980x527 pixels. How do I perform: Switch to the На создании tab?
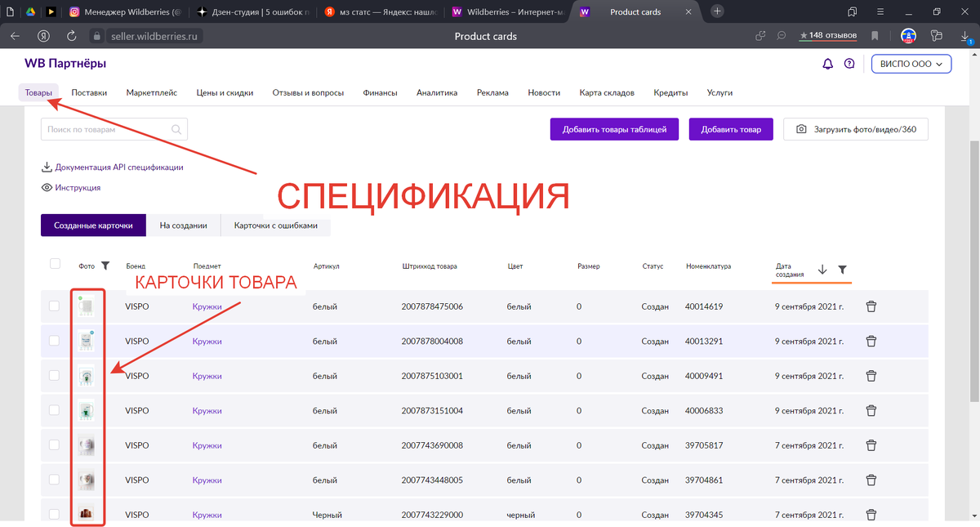pos(183,226)
